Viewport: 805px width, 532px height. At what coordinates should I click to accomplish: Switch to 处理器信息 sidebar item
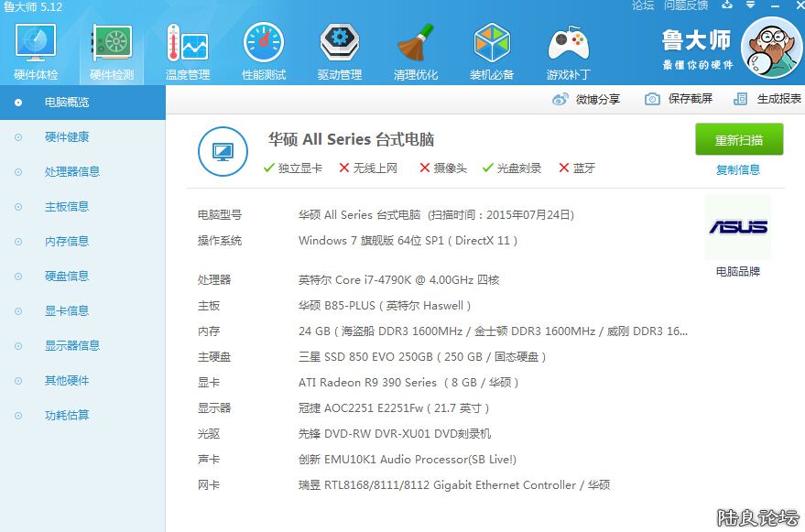click(72, 172)
